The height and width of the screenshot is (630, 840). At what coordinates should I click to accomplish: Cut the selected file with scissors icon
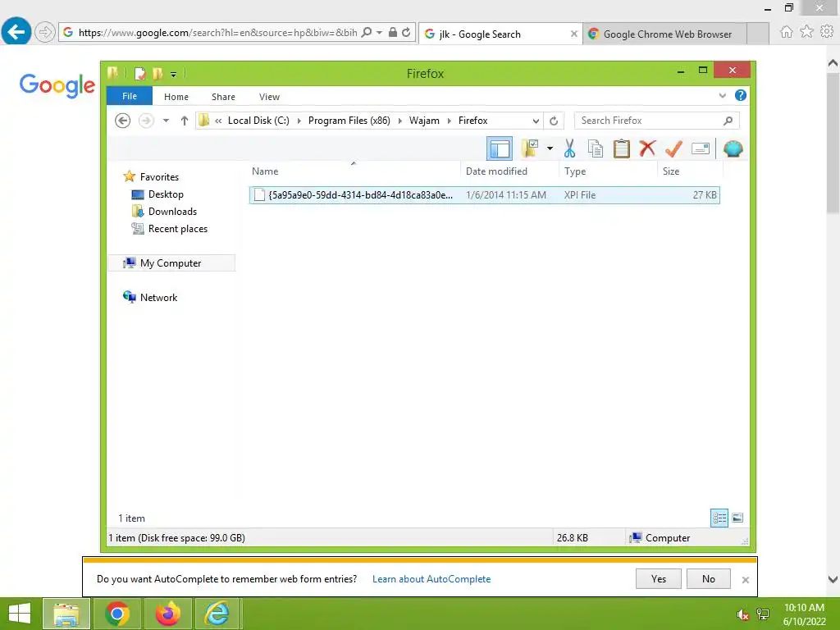tap(569, 149)
